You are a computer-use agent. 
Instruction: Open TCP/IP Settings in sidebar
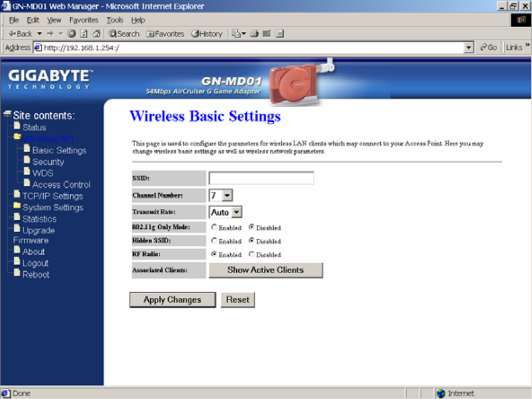coord(53,196)
